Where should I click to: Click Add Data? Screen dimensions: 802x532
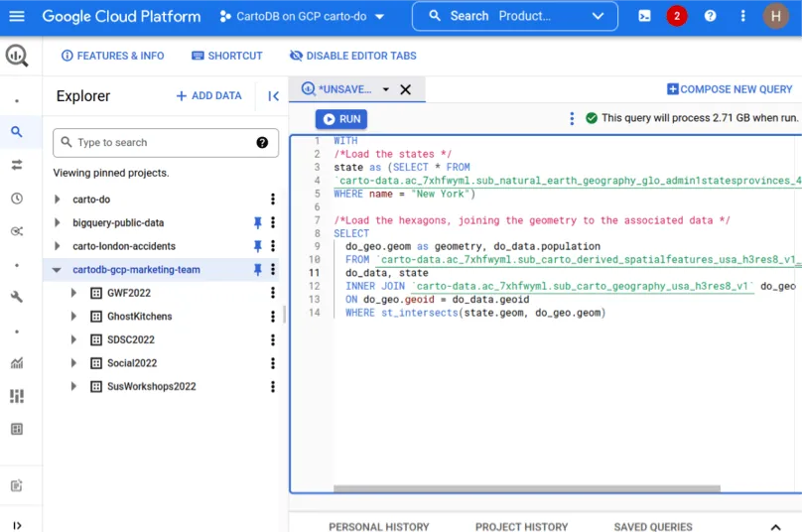click(x=208, y=95)
